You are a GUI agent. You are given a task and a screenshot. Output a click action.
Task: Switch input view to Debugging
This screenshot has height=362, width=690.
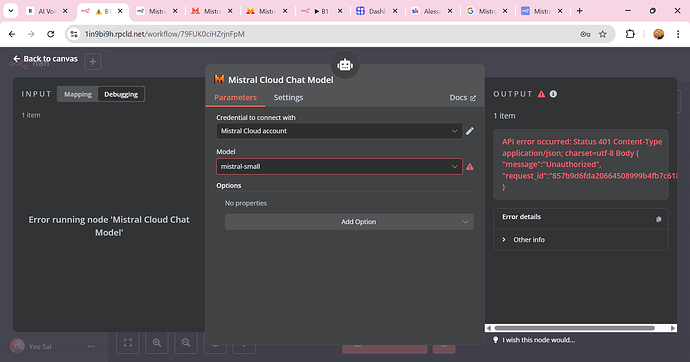pos(121,94)
